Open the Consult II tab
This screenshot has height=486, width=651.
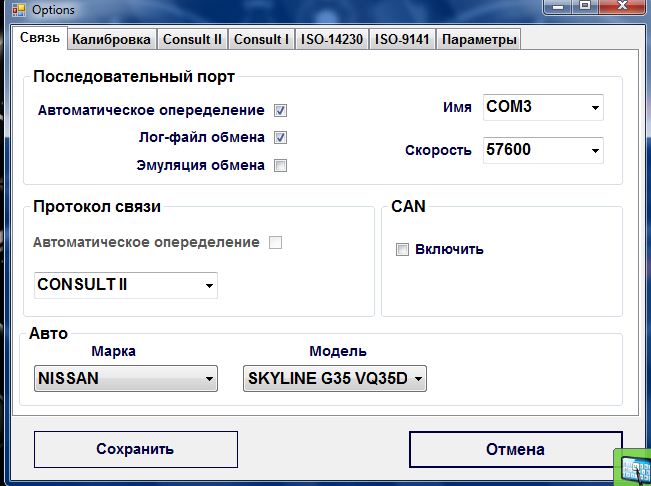pos(192,40)
